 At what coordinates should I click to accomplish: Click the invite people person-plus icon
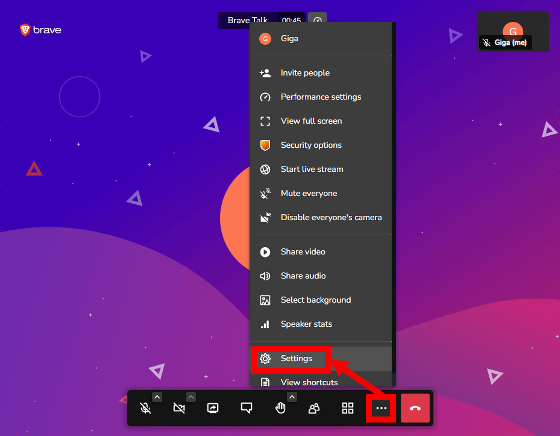pyautogui.click(x=265, y=73)
